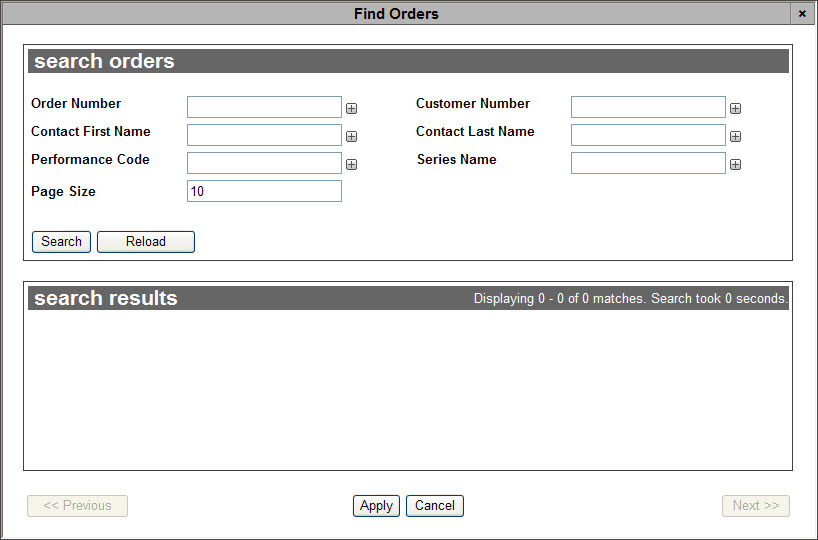Go to the Previous results page
Screen dimensions: 818x540
click(77, 506)
